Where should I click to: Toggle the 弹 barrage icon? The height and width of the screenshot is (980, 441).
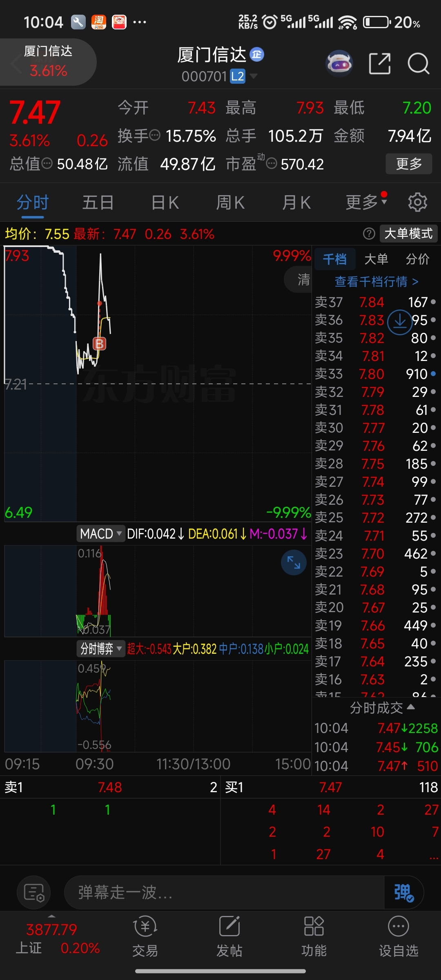pos(404,893)
